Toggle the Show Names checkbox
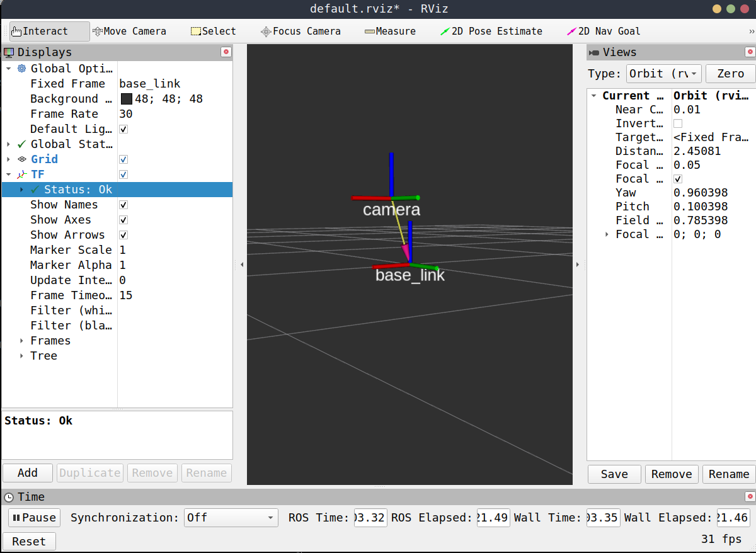This screenshot has height=553, width=756. 123,205
